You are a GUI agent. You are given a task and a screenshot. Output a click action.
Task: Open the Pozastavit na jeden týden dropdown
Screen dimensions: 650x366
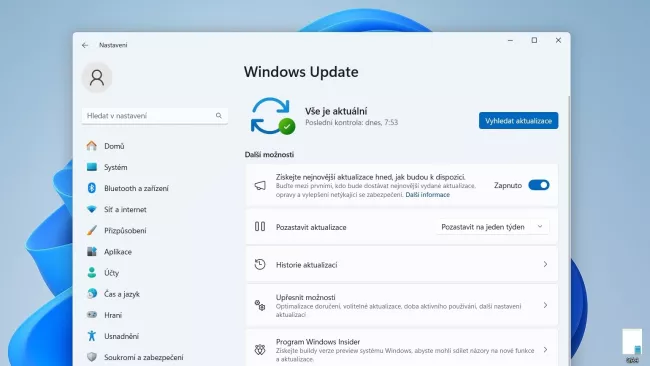[x=492, y=227]
